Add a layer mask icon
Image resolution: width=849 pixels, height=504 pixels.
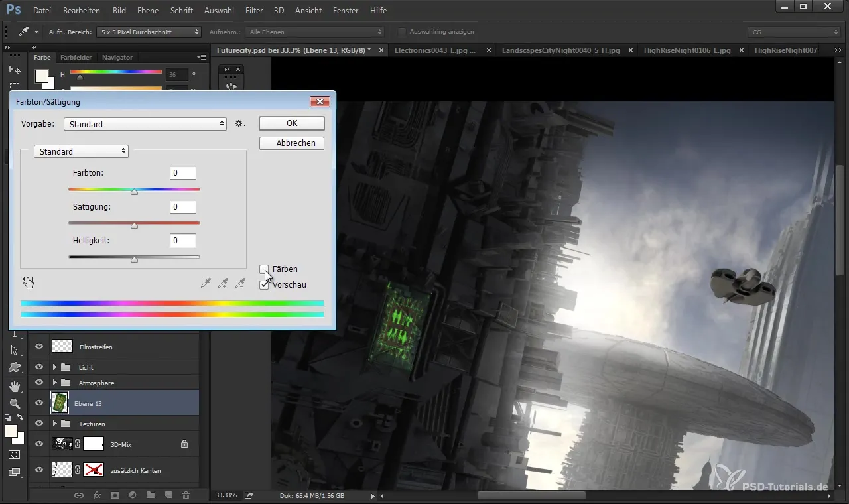(115, 495)
